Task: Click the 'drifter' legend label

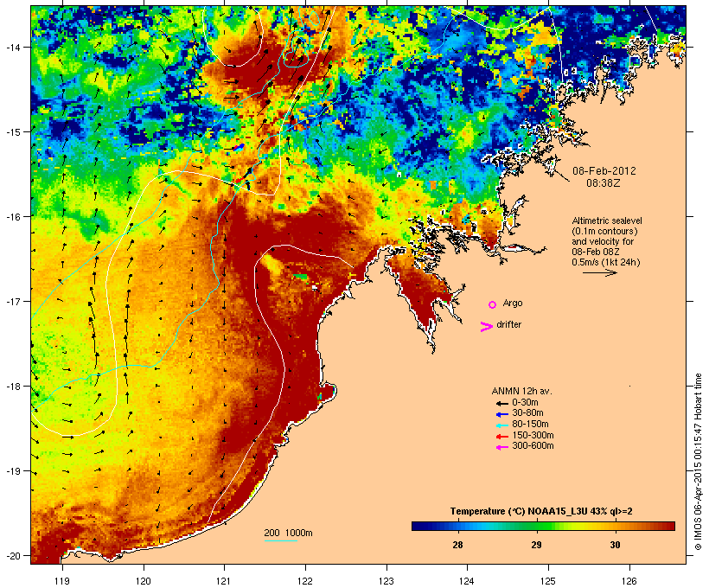Action: click(508, 325)
